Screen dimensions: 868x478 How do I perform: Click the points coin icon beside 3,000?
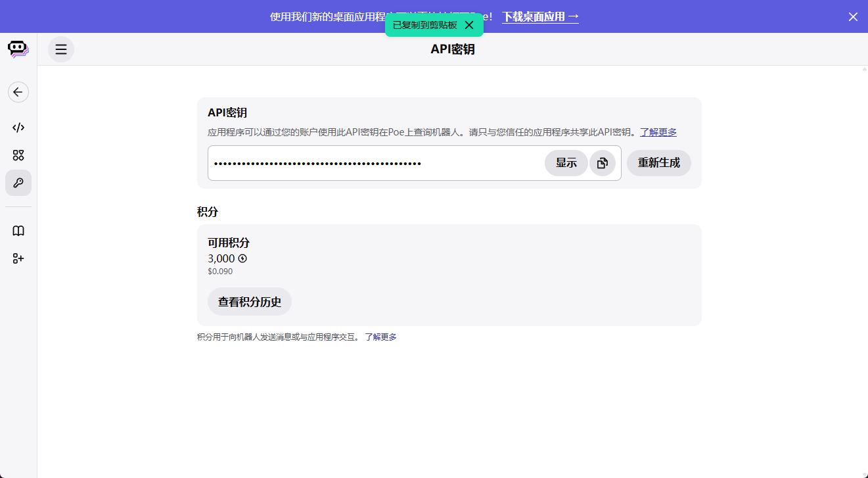242,258
